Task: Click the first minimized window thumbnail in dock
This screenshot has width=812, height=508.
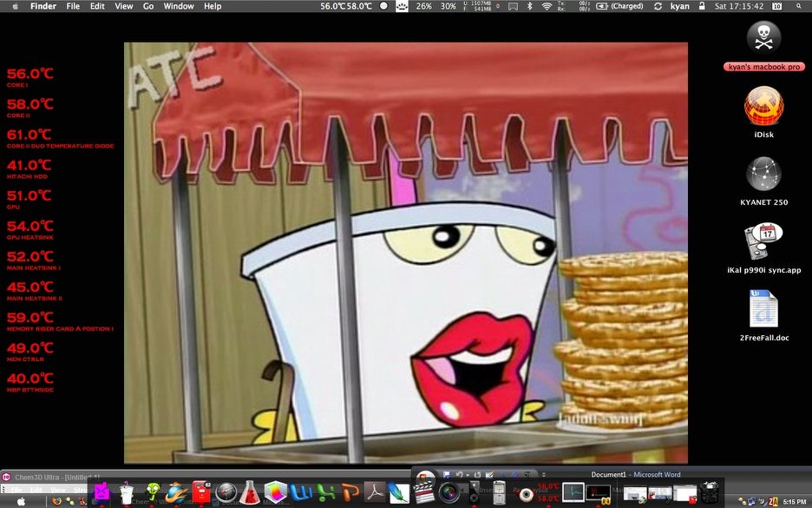Action: click(635, 493)
